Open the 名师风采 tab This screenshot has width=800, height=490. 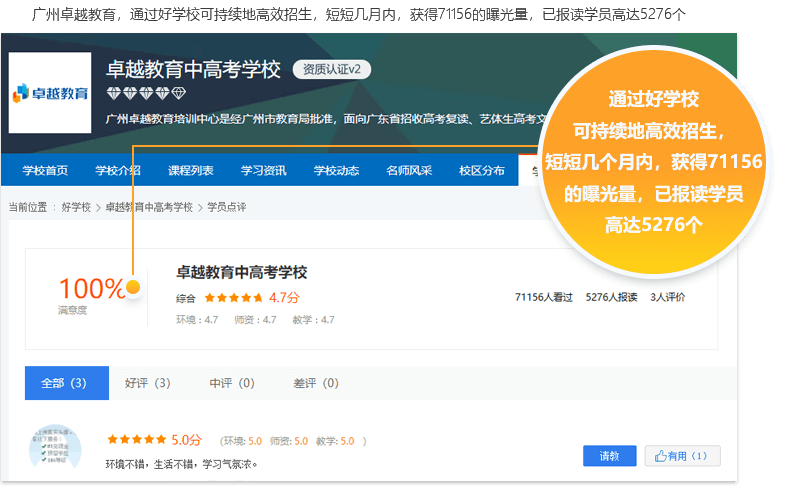409,170
